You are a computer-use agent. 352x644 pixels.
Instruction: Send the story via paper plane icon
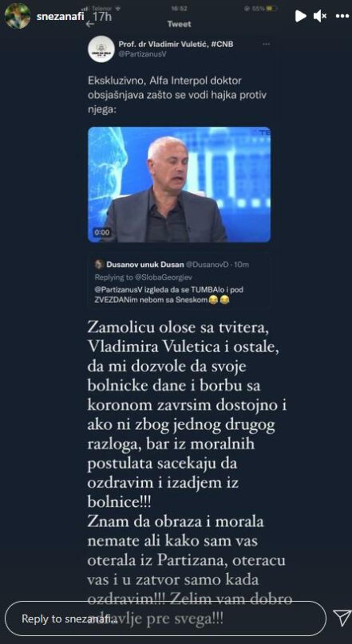coord(341,618)
